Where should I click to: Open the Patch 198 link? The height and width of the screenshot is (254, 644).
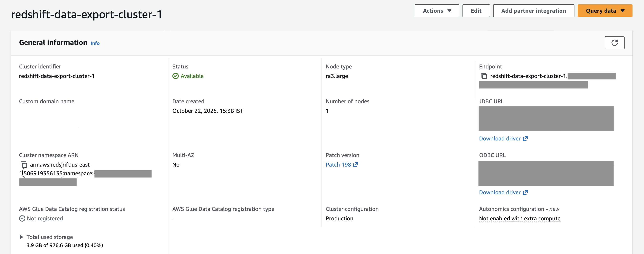pos(338,164)
